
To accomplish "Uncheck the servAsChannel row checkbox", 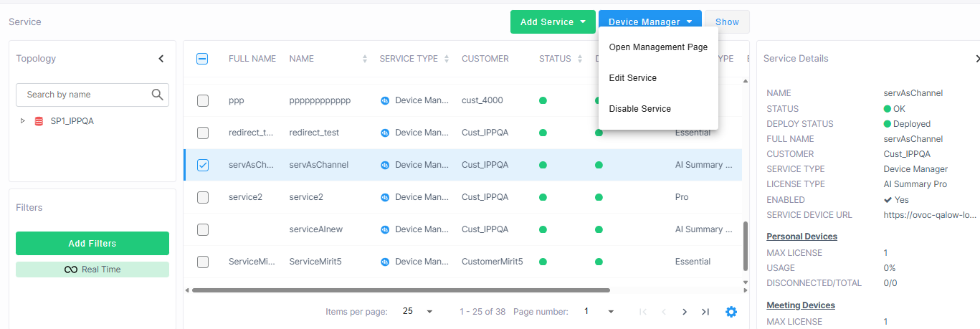I will coord(203,165).
